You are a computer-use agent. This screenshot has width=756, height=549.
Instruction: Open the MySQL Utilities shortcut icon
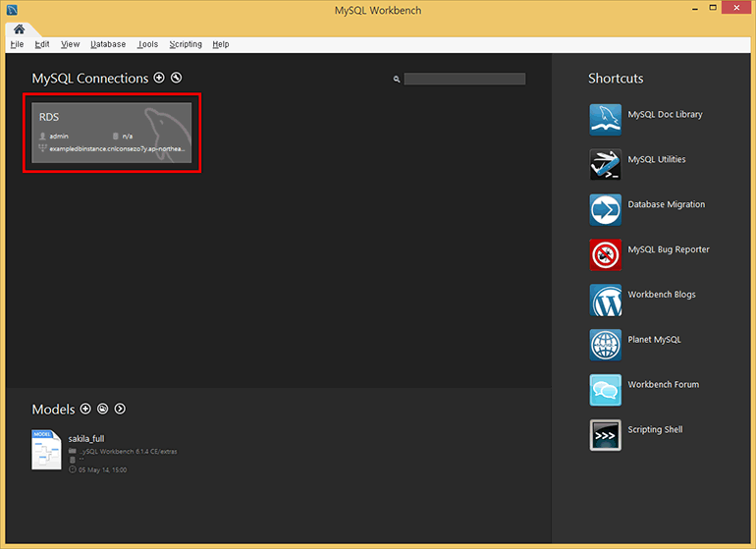(605, 164)
